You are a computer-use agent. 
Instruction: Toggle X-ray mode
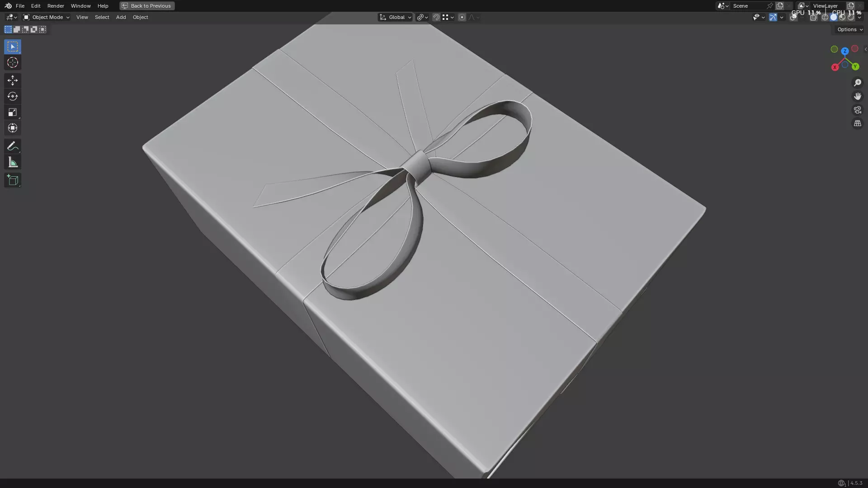(814, 17)
